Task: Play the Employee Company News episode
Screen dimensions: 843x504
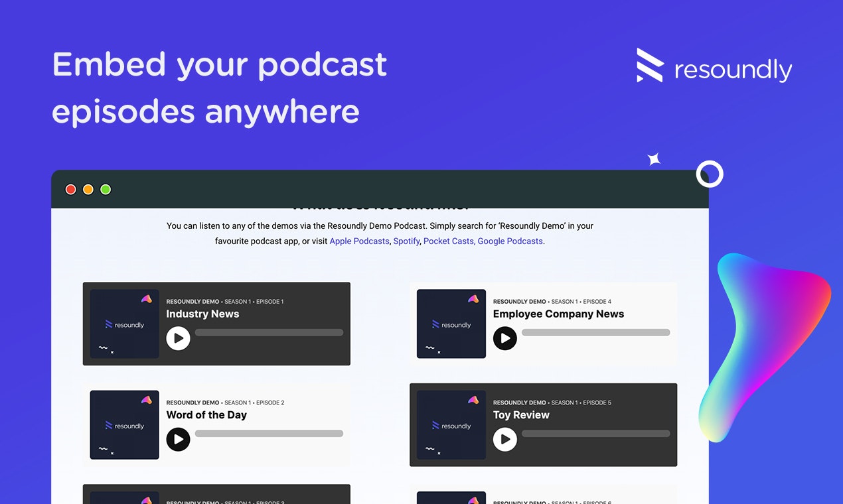Action: click(x=505, y=338)
